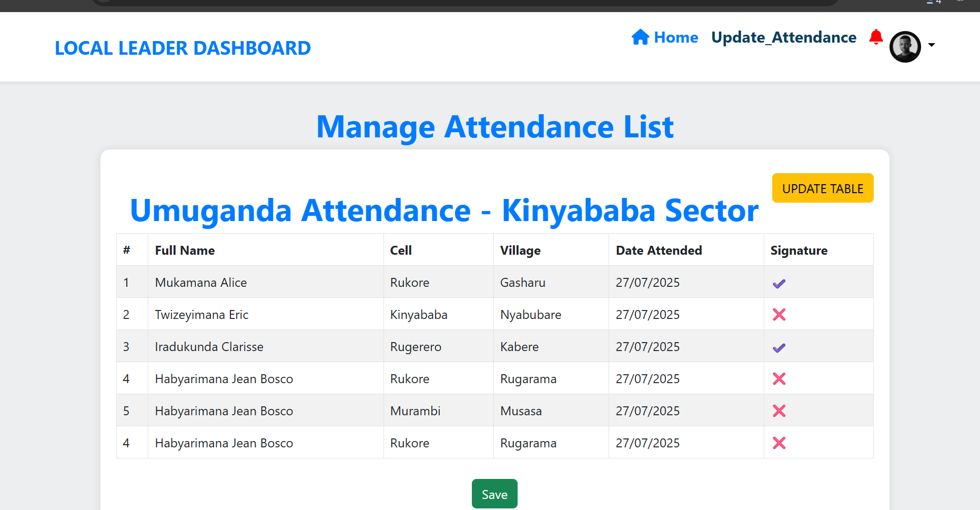The width and height of the screenshot is (980, 510).
Task: Toggle Twizeyimana Eric's signature cross
Action: 779,315
